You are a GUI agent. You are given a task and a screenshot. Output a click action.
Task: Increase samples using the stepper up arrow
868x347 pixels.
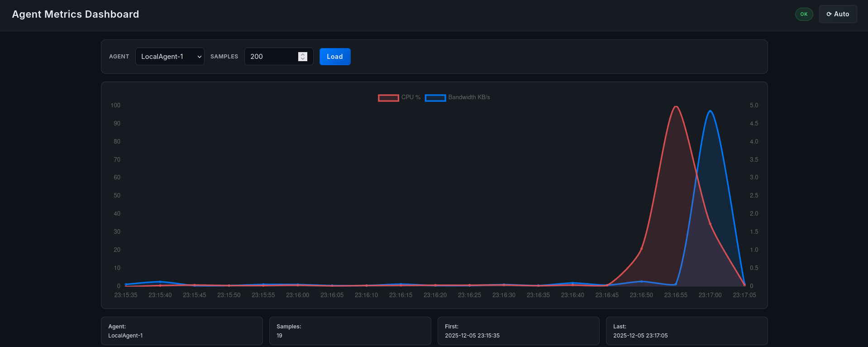pyautogui.click(x=303, y=54)
